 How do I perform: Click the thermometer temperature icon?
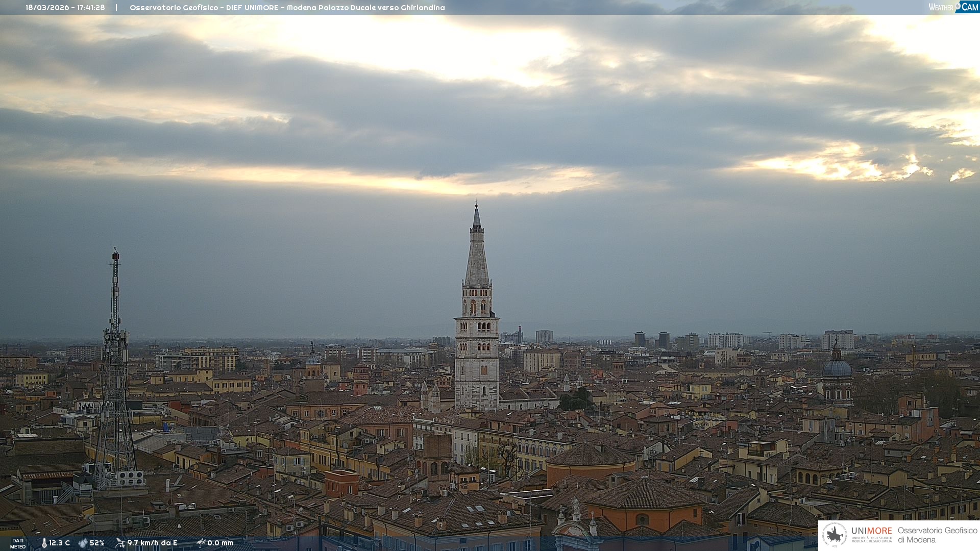click(44, 543)
